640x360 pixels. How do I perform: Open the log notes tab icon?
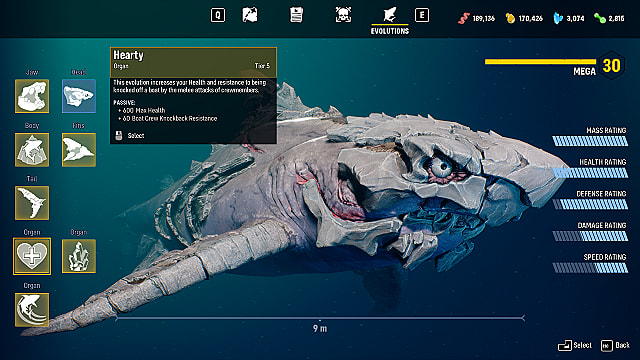tap(296, 16)
